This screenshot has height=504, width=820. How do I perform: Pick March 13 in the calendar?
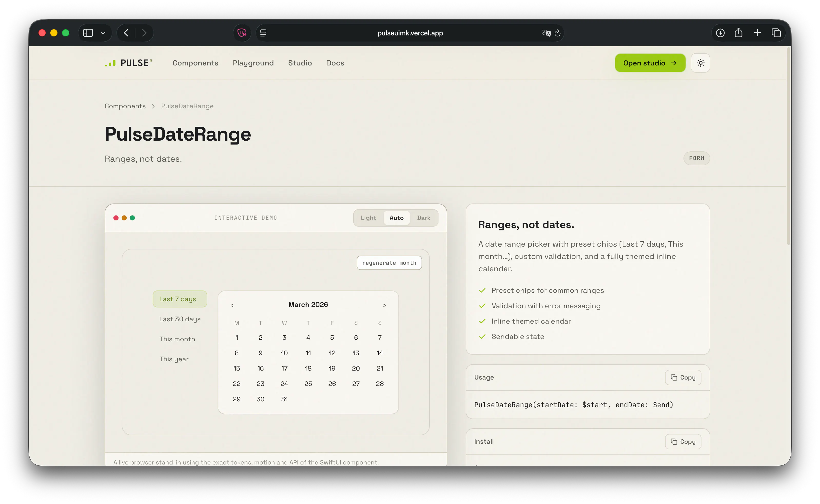click(x=356, y=353)
